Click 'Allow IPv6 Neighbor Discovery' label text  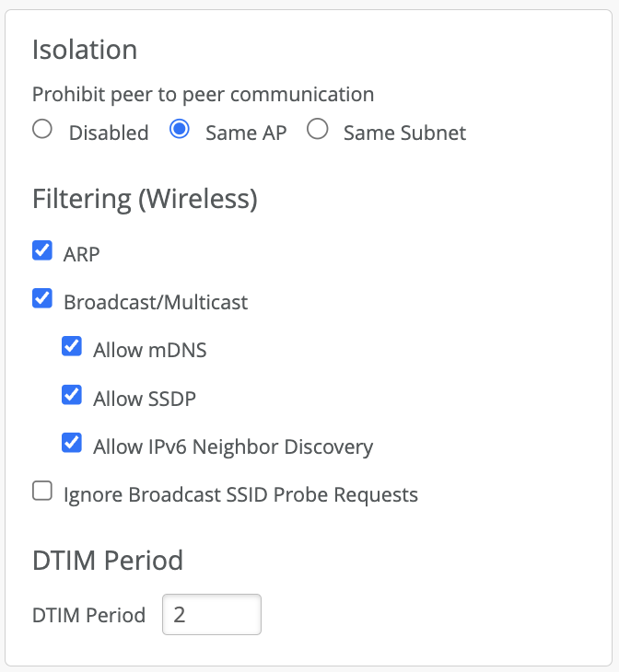233,447
